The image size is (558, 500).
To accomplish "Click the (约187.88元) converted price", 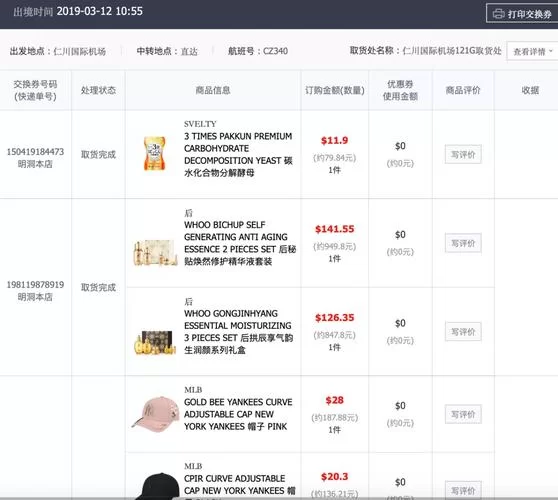I will point(335,417).
